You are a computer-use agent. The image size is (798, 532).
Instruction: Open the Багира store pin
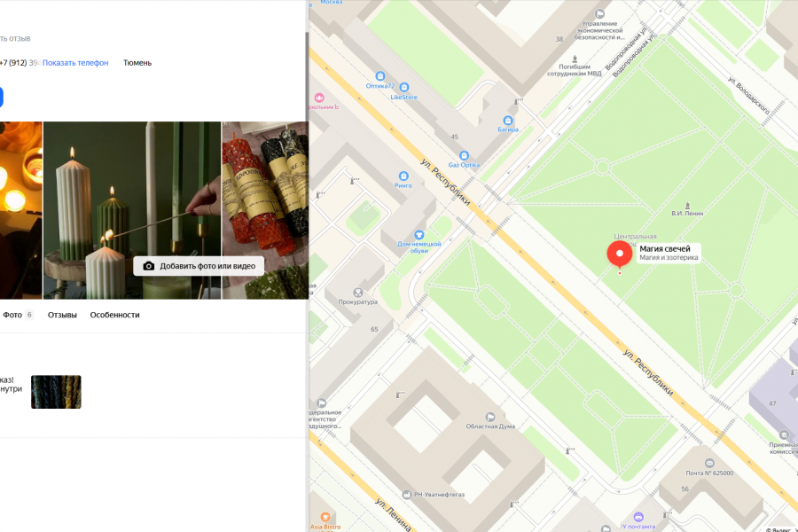point(507,121)
